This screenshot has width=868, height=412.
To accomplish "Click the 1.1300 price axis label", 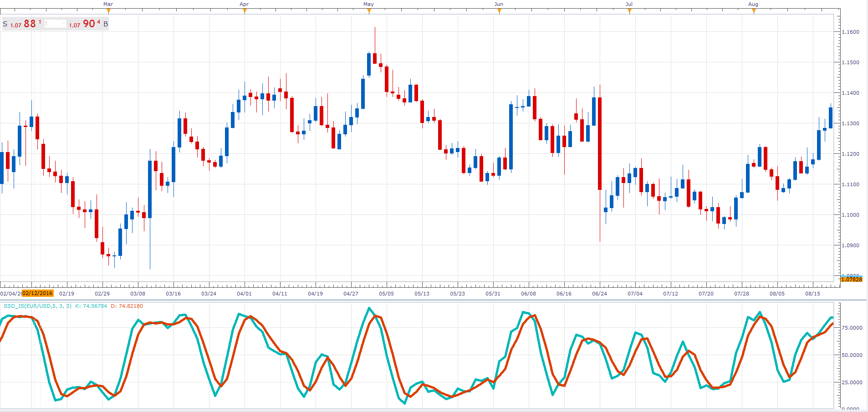I will click(x=851, y=123).
